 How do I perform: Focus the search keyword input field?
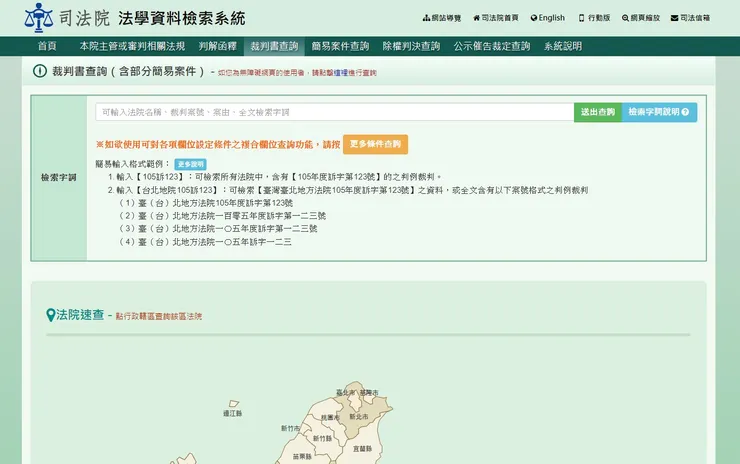click(x=335, y=112)
